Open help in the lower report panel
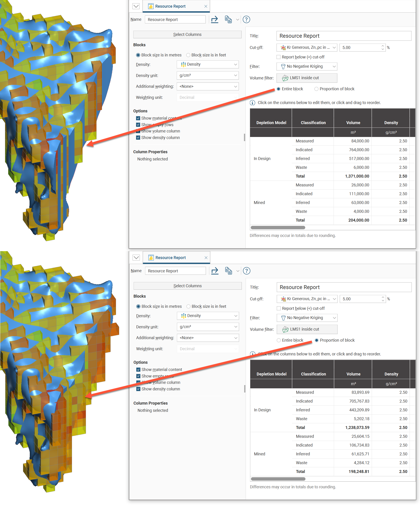 [247, 271]
